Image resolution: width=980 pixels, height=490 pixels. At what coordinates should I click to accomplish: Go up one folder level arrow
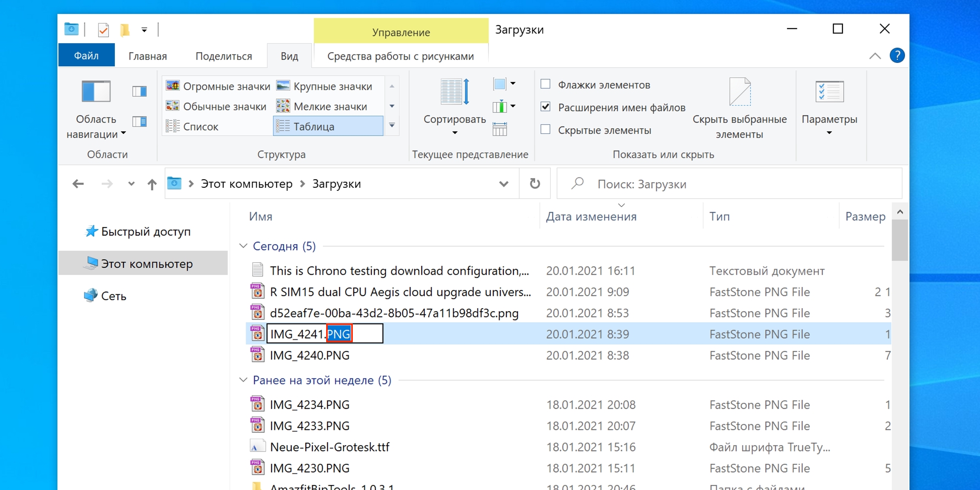(x=152, y=184)
